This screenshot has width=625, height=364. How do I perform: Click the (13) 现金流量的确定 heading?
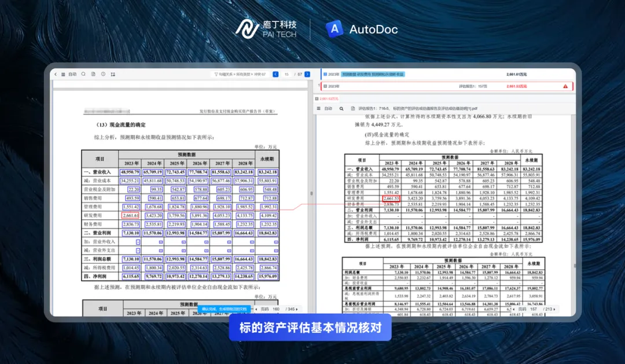tap(120, 125)
